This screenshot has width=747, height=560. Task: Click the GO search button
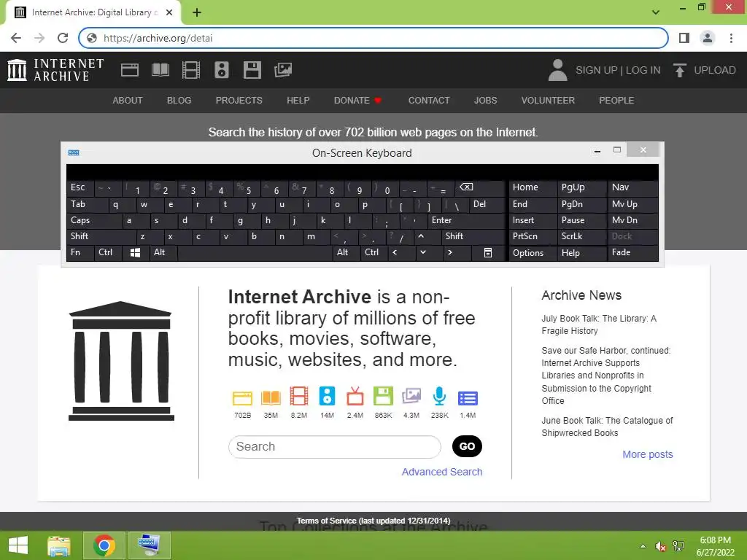[467, 446]
